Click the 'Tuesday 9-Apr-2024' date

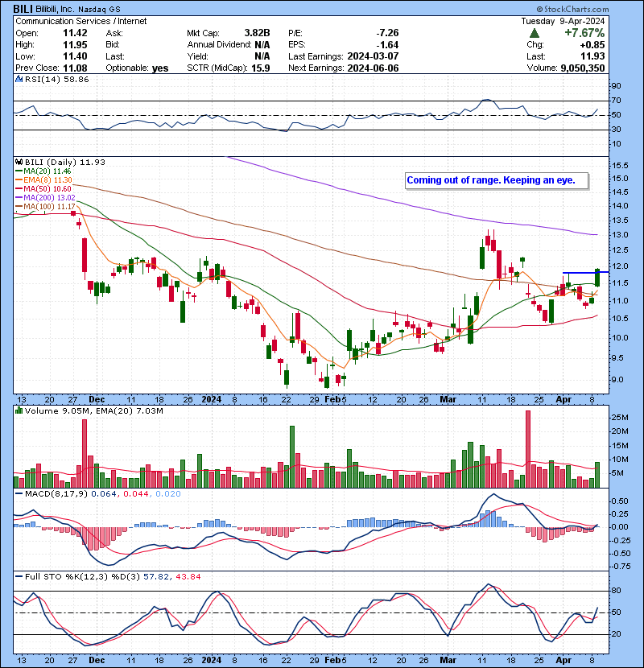(563, 21)
